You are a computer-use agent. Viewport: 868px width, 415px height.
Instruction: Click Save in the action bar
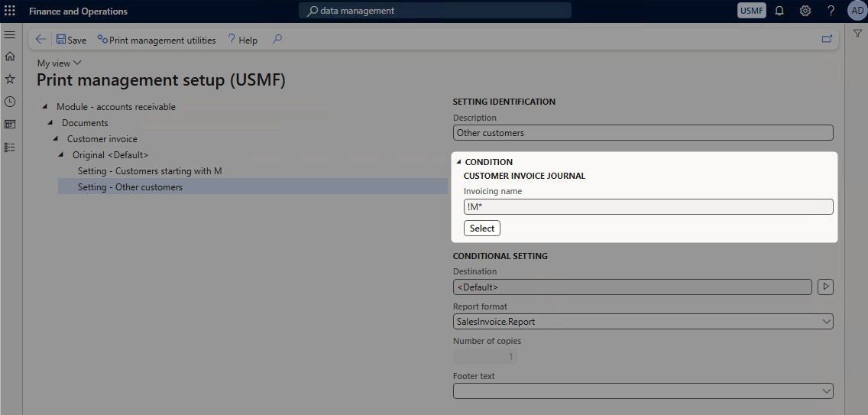(71, 40)
